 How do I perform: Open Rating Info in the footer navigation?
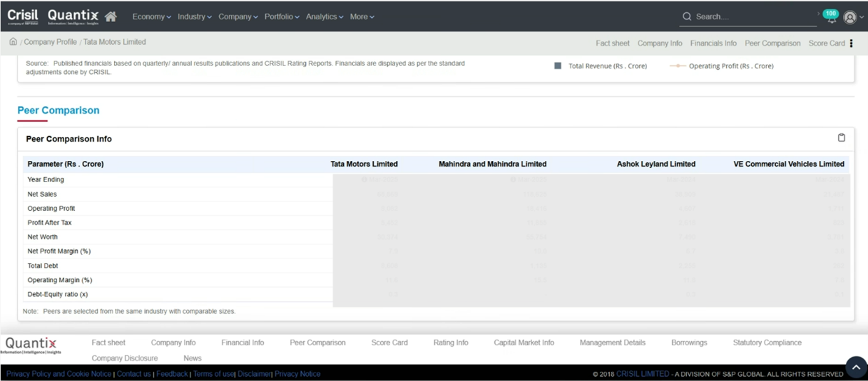coord(450,342)
